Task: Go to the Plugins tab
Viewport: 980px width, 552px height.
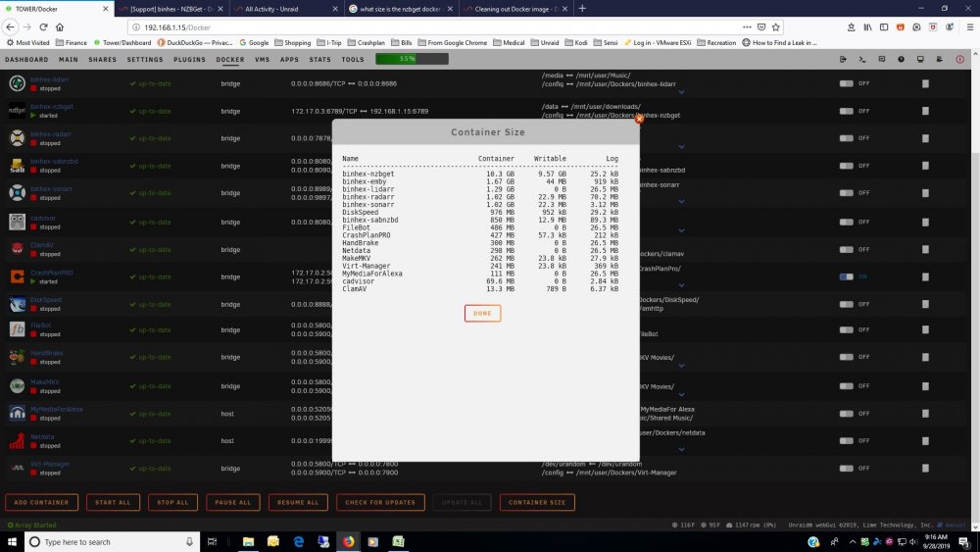Action: 189,60
